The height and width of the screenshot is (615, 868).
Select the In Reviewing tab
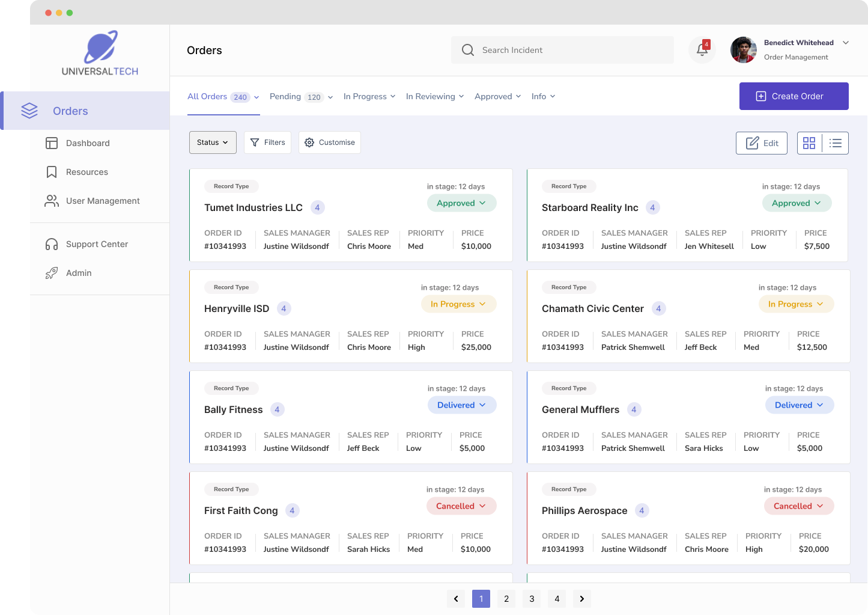431,96
